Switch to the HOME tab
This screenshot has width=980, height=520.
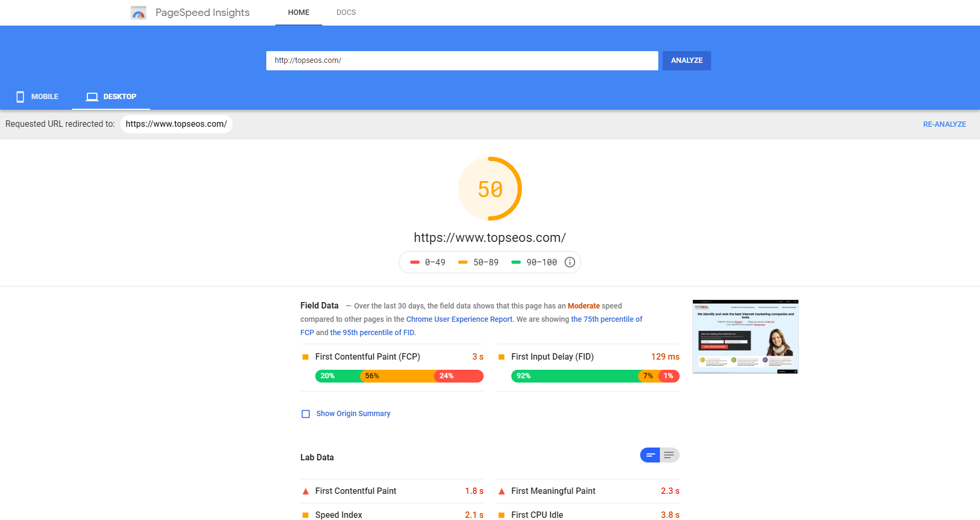click(298, 12)
